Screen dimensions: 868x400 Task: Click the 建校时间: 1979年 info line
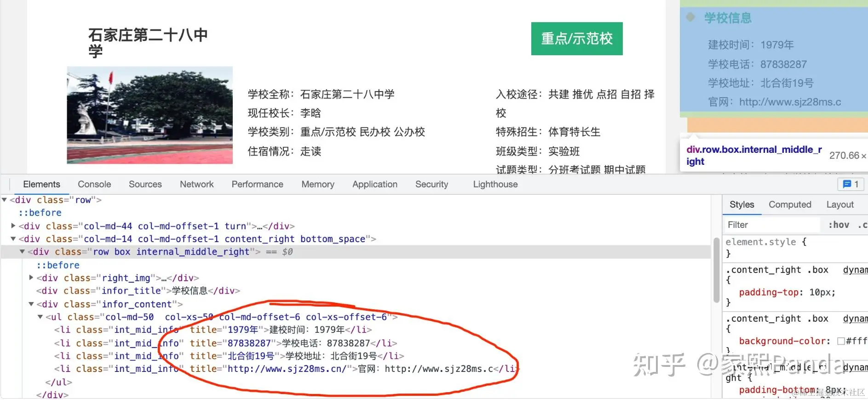click(x=751, y=45)
